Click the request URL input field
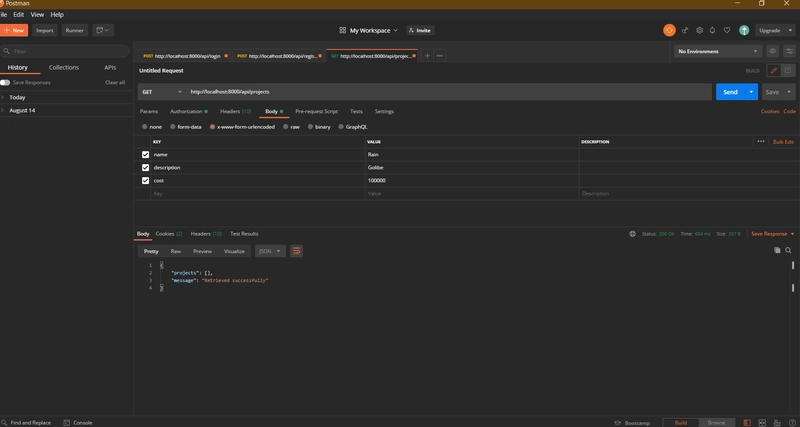The height and width of the screenshot is (427, 800). 449,92
